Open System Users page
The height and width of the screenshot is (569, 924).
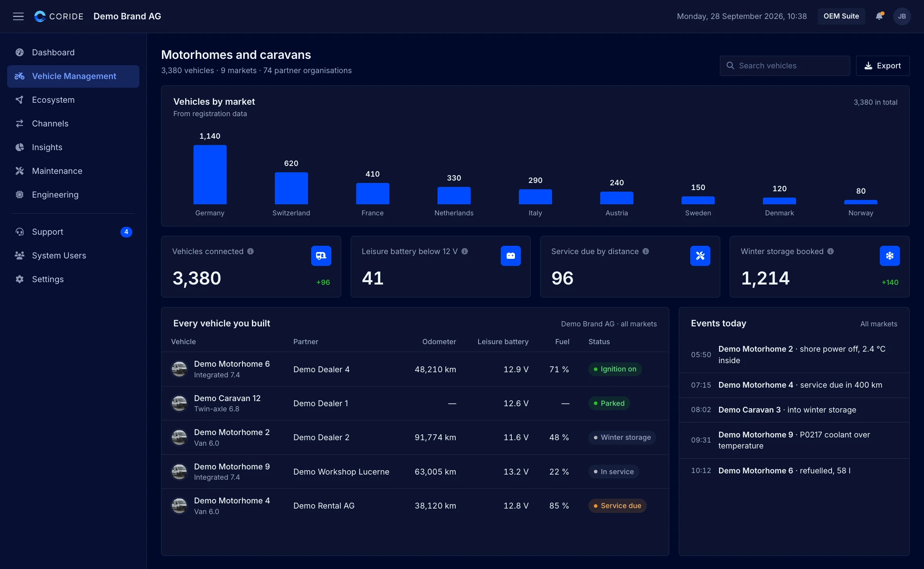73,256
